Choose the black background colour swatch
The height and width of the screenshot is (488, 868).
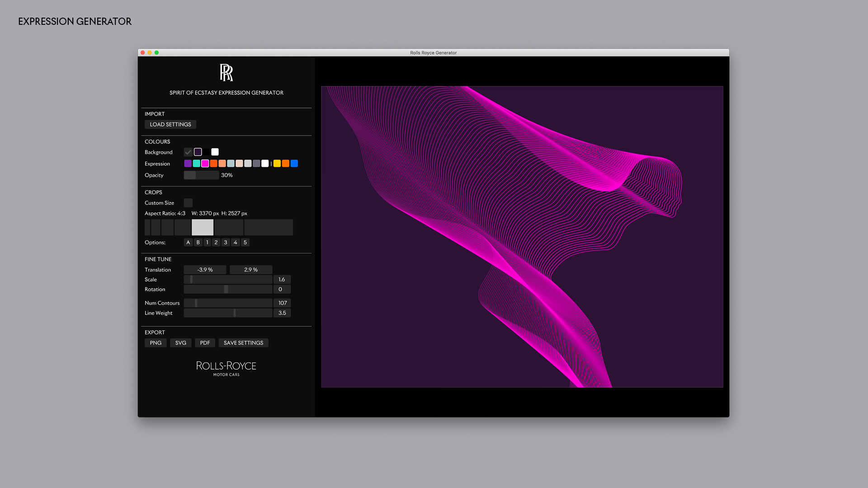coord(207,152)
